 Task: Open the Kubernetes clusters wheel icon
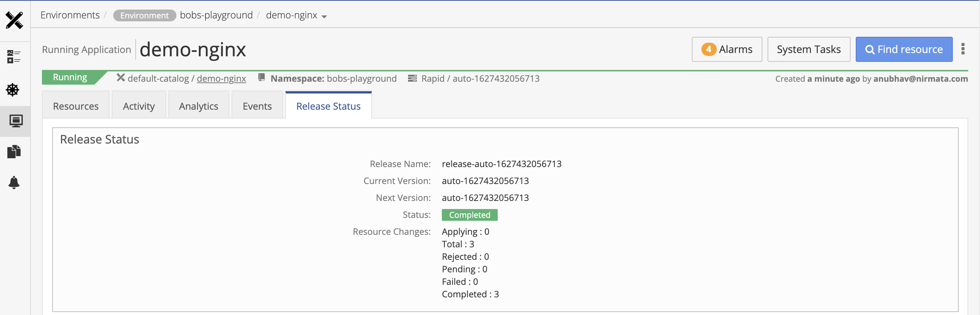pos(12,90)
